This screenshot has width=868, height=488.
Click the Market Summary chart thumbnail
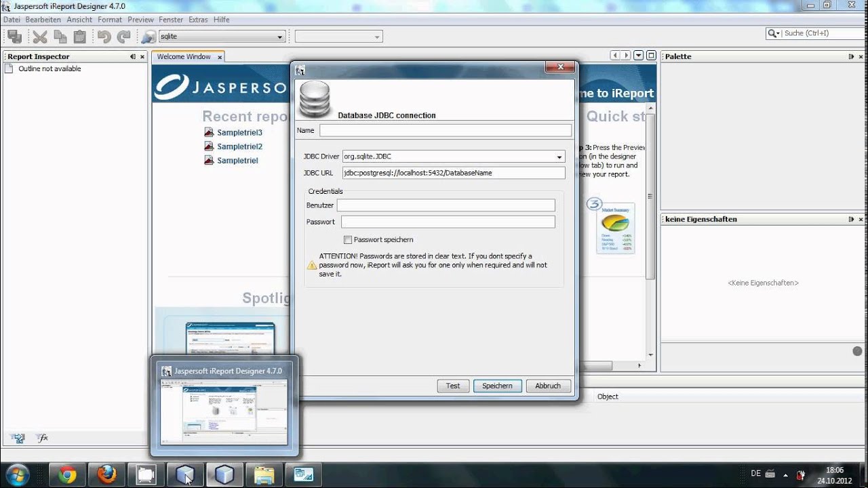coord(616,228)
